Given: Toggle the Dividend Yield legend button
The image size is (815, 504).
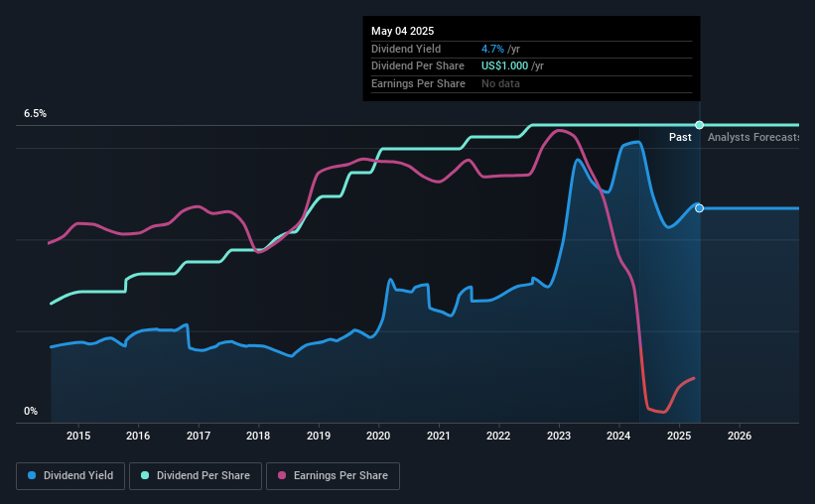Looking at the screenshot, I should 70,476.
